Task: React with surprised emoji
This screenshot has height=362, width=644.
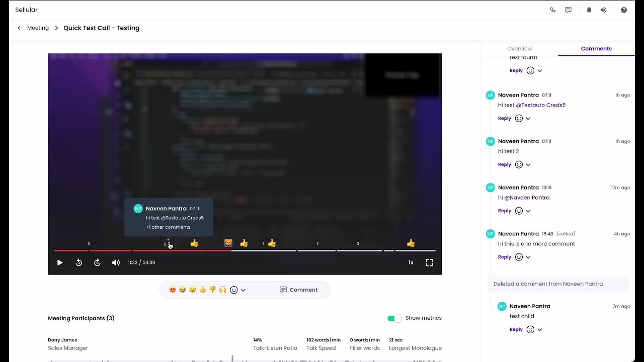Action: [x=193, y=290]
